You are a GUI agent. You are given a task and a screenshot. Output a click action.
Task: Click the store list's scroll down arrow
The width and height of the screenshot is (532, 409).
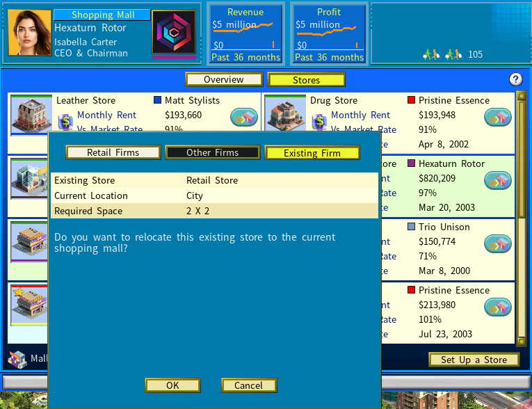tap(522, 341)
